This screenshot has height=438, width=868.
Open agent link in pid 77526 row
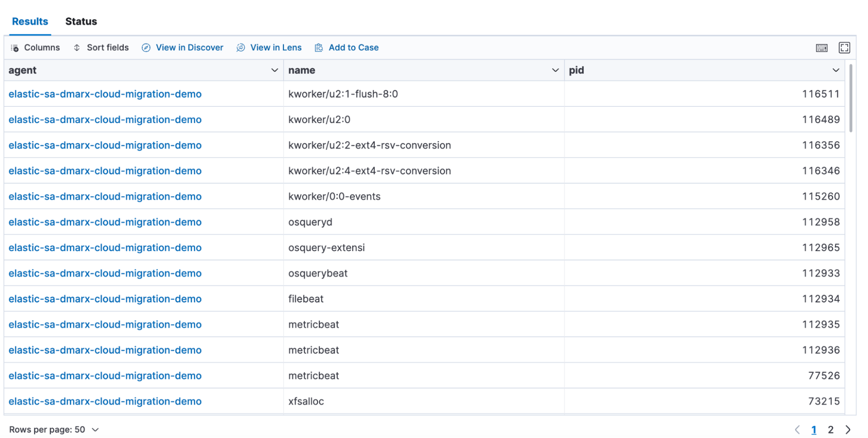(105, 376)
